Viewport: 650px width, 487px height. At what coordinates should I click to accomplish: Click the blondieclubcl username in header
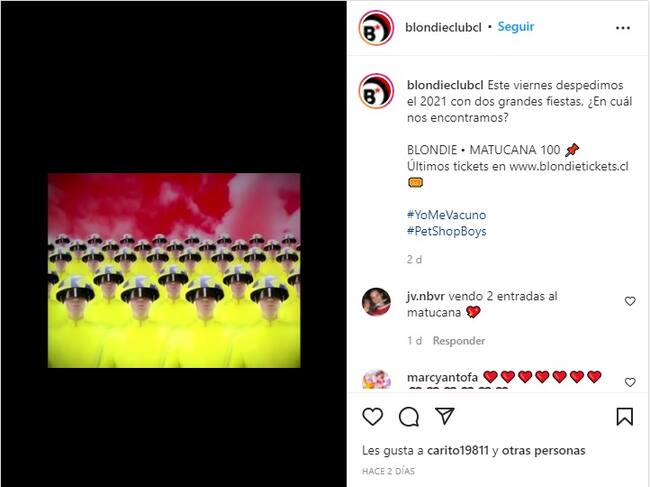tap(443, 27)
